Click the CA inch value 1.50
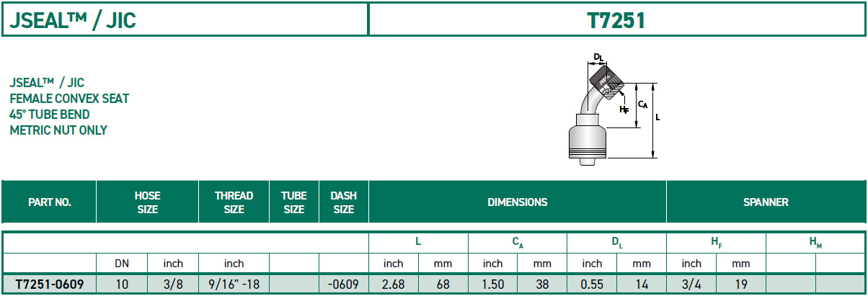 coord(492,284)
